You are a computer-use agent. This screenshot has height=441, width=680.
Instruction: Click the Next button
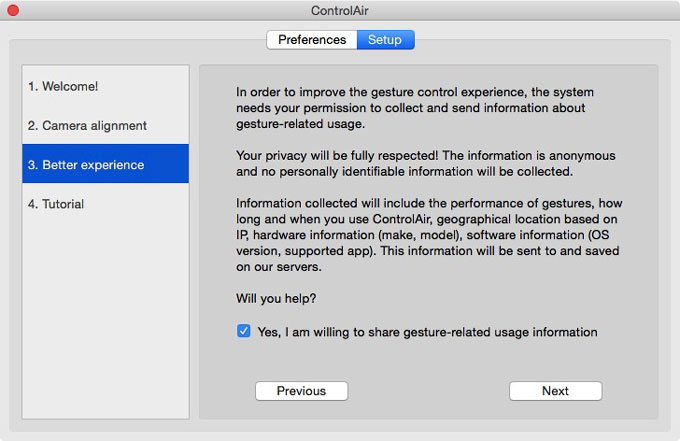556,391
